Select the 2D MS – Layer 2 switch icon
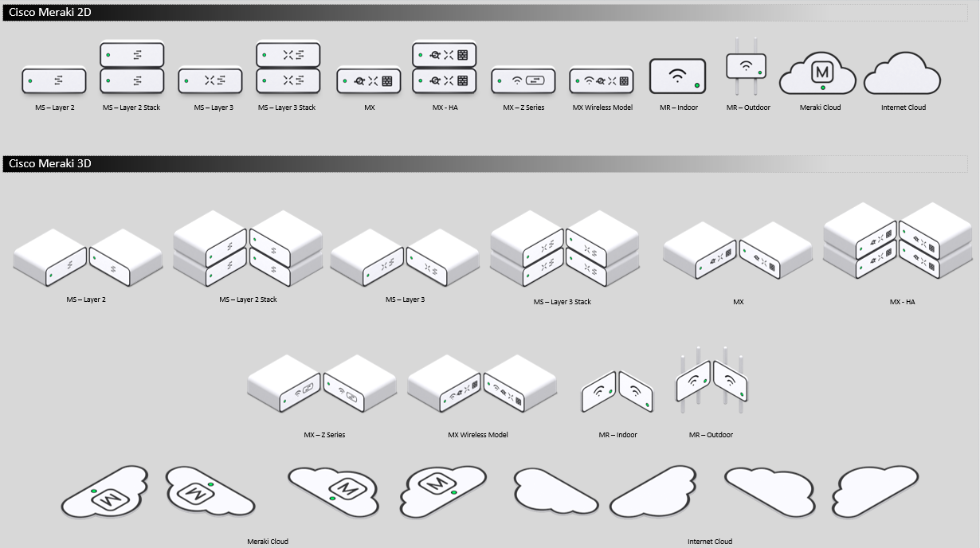The image size is (980, 548). (53, 80)
